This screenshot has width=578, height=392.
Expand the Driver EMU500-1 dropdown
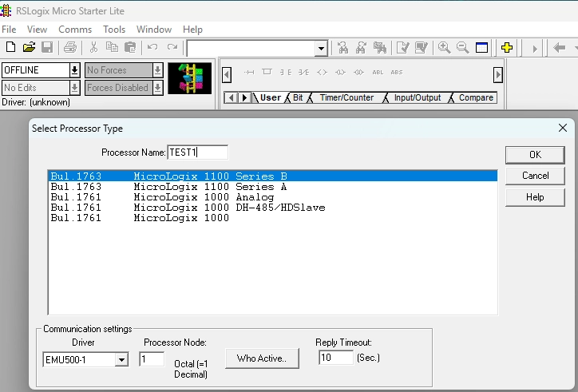[x=121, y=359]
